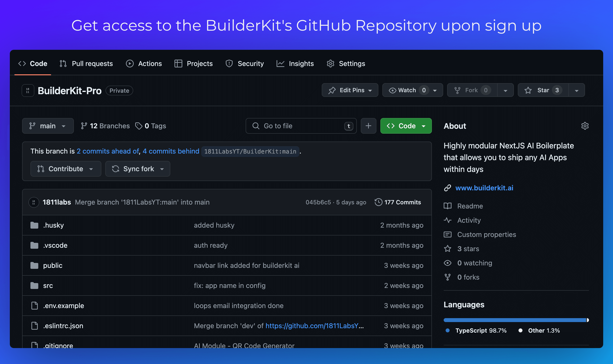The height and width of the screenshot is (364, 613).
Task: View the 0 watching link
Action: point(468,263)
